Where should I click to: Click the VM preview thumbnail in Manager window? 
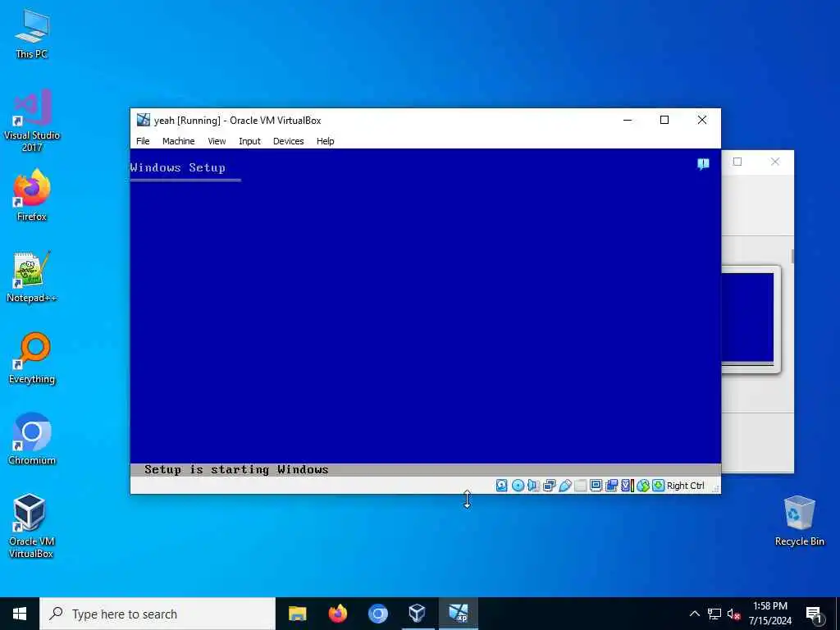750,319
